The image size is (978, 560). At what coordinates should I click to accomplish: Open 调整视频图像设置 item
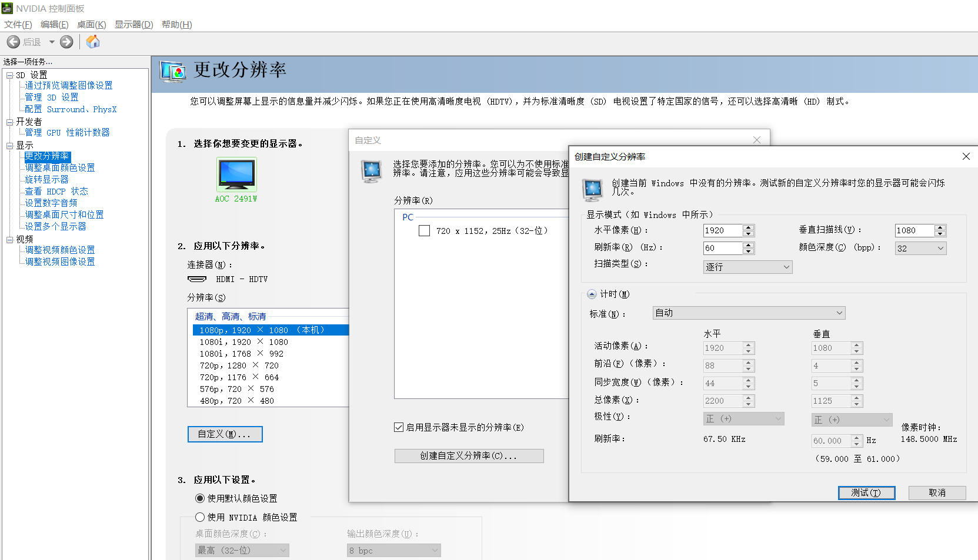pyautogui.click(x=59, y=262)
